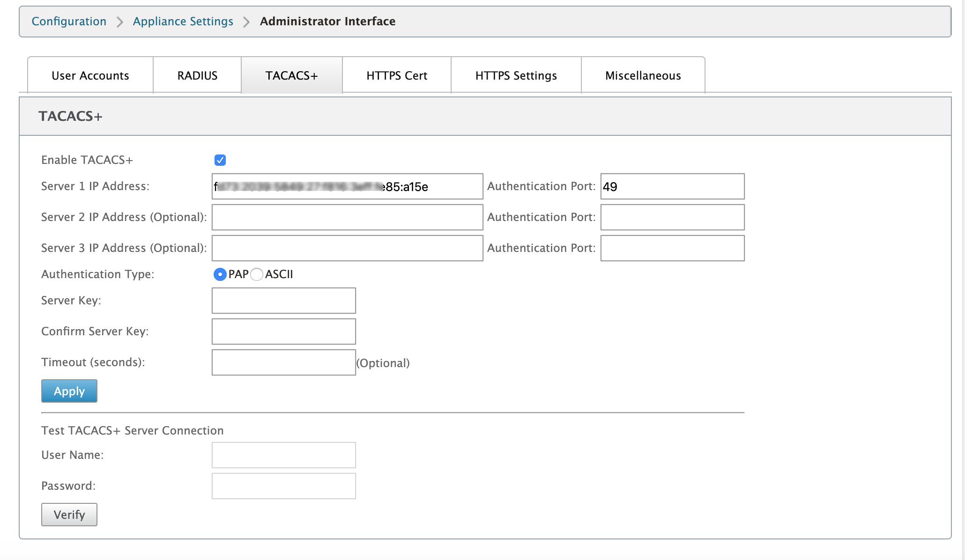Open the Miscellaneous tab
Viewport: 965px width, 560px height.
(643, 75)
